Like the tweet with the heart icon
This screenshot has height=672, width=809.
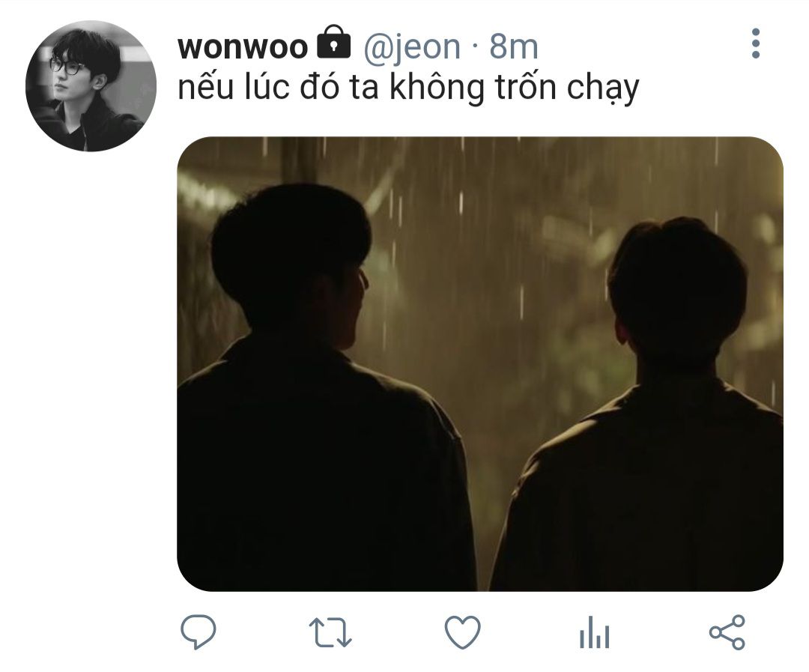462,632
